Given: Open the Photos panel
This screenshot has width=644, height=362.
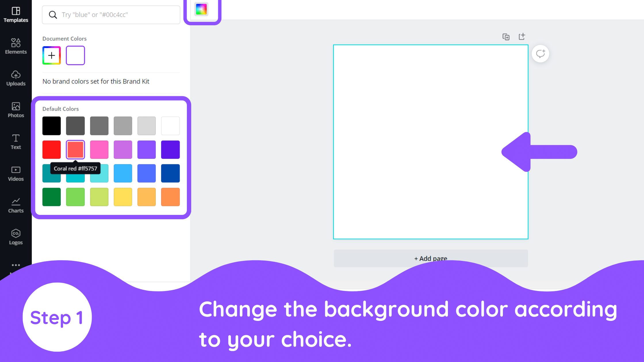Looking at the screenshot, I should 16,109.
